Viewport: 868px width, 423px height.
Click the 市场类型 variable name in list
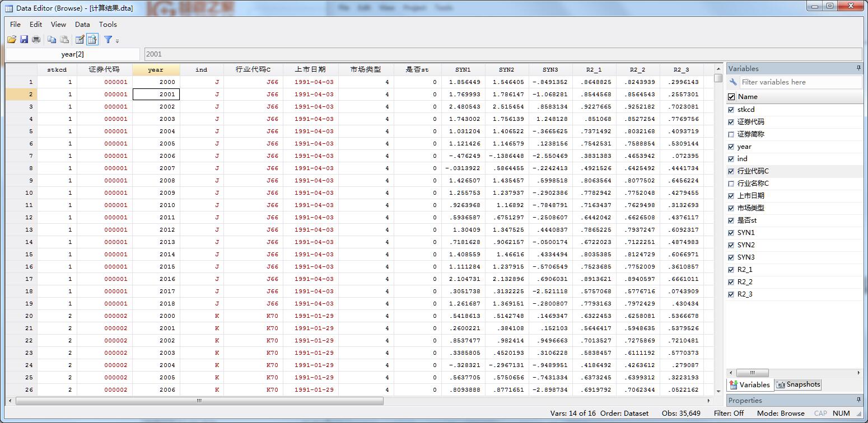click(x=751, y=208)
